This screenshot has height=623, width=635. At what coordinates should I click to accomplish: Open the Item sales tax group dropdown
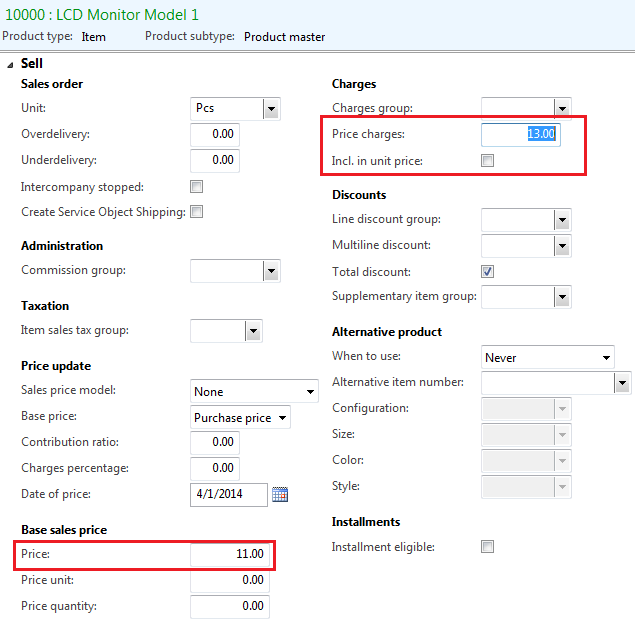(x=253, y=331)
